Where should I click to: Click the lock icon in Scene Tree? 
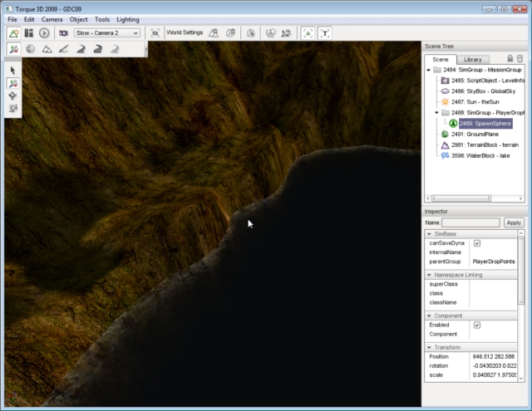tap(510, 59)
